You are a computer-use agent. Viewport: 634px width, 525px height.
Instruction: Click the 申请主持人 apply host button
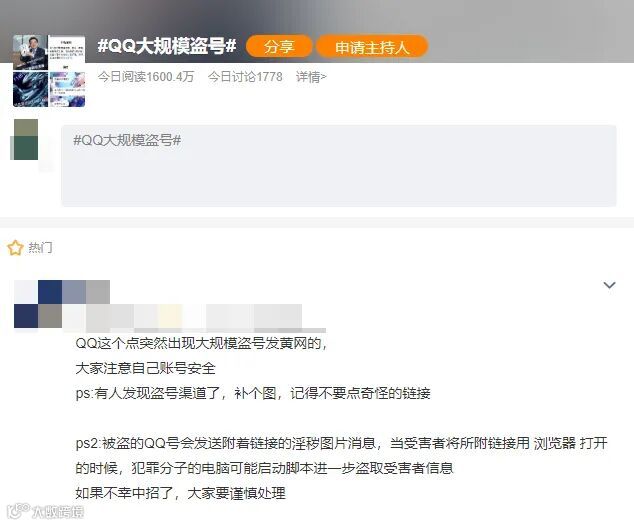point(372,47)
